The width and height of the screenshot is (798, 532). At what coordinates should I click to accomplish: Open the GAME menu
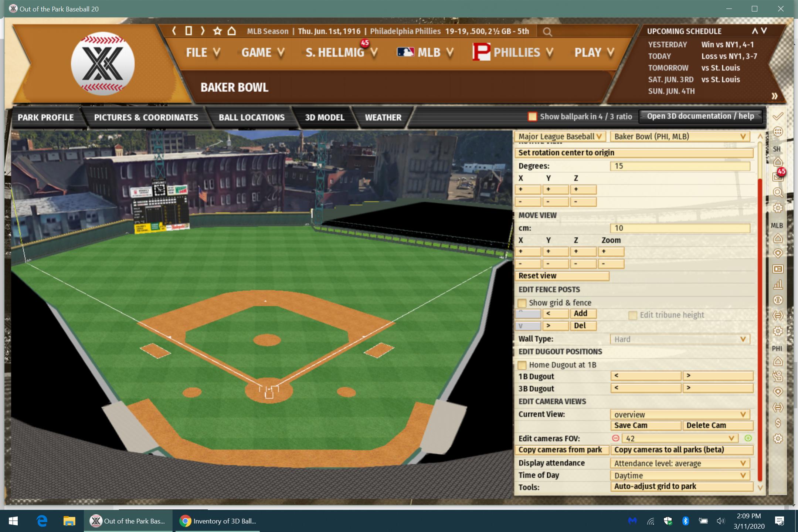263,52
